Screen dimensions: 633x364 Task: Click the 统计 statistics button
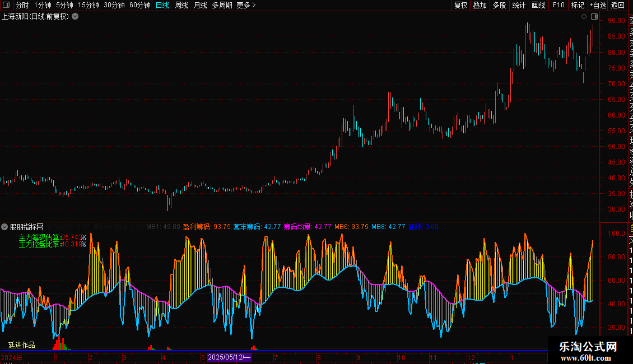click(x=519, y=5)
